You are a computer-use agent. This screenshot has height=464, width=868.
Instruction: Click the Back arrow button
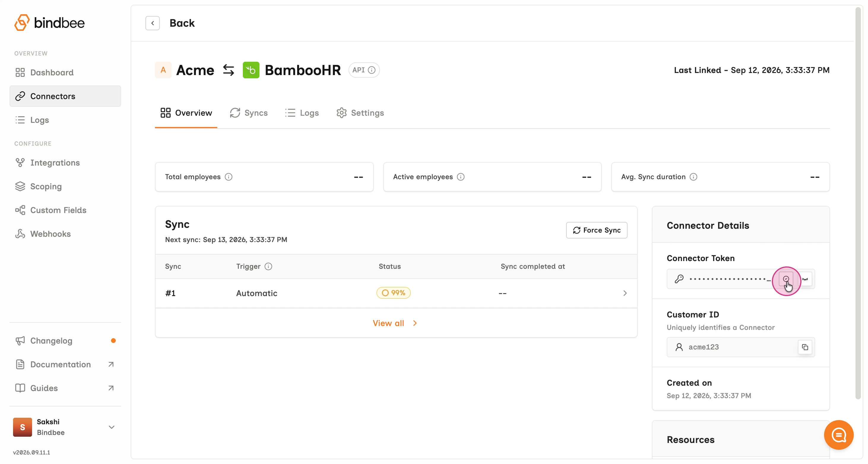[153, 23]
